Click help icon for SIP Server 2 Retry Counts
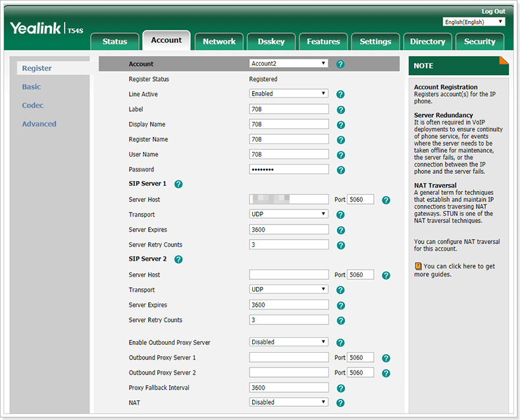The image size is (520, 420). [340, 321]
